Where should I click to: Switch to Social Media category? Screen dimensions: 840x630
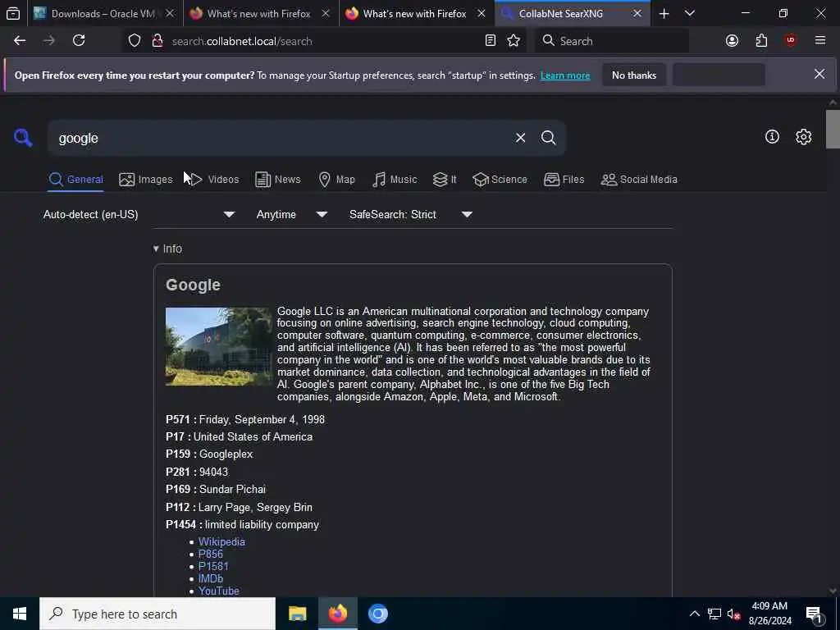coord(638,180)
